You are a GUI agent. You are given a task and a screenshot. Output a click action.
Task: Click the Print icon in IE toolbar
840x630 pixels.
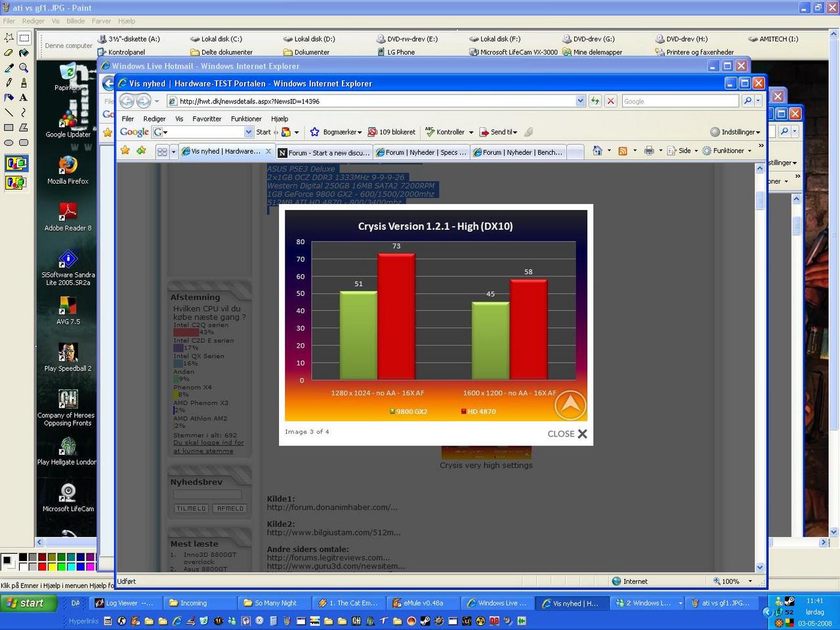649,151
